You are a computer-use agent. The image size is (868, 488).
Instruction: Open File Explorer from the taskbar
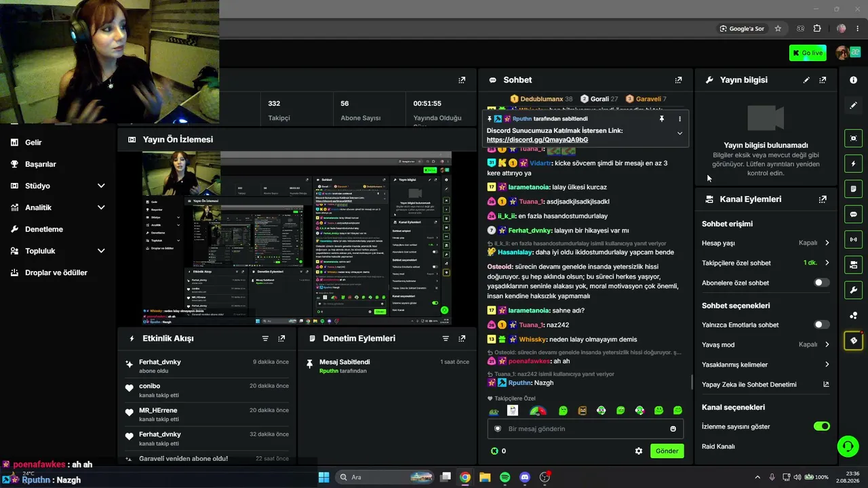[x=485, y=477]
